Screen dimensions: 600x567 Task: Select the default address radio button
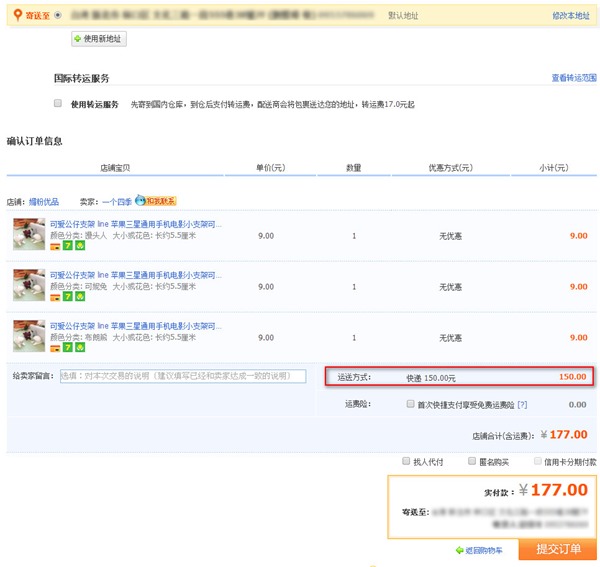tap(58, 15)
